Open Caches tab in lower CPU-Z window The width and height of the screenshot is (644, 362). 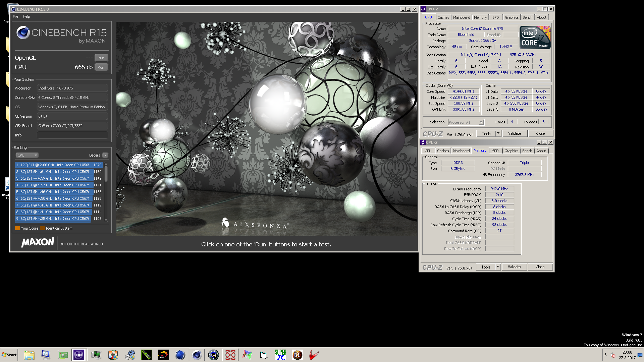443,151
